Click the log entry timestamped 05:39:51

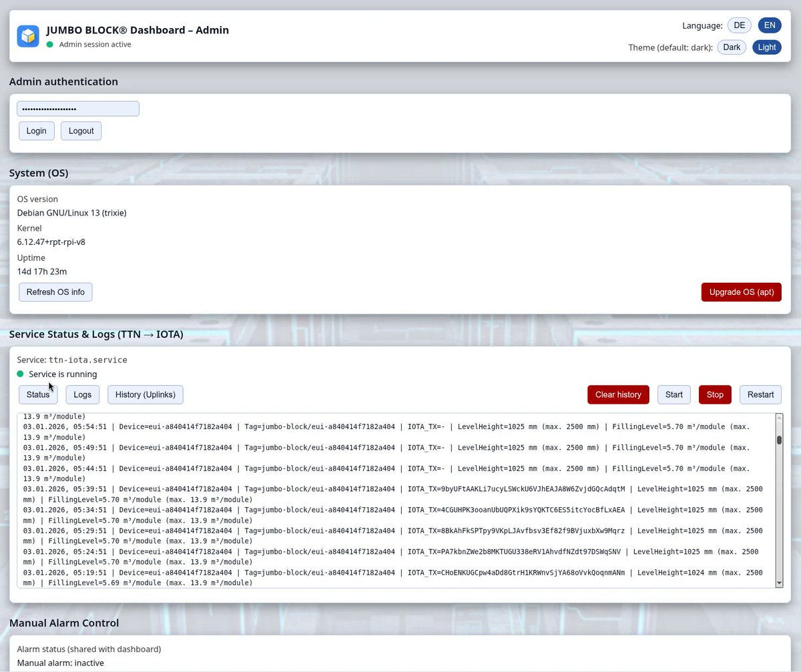point(393,494)
